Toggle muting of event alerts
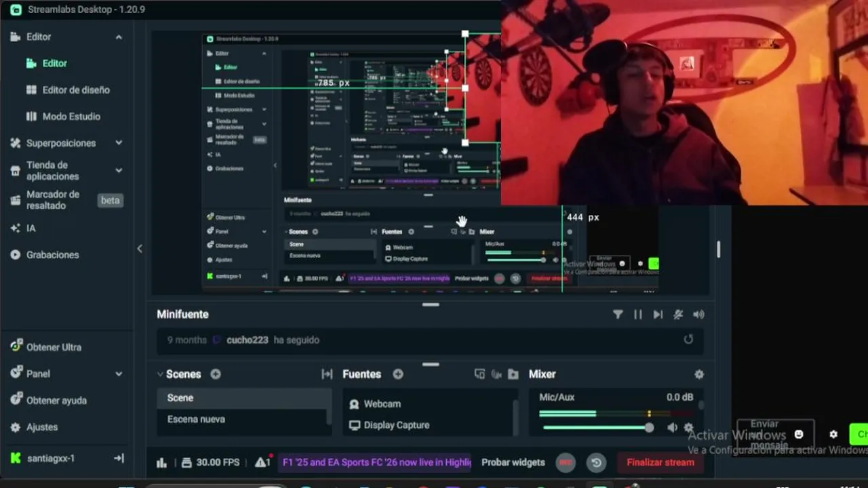The height and width of the screenshot is (488, 868). pos(678,314)
